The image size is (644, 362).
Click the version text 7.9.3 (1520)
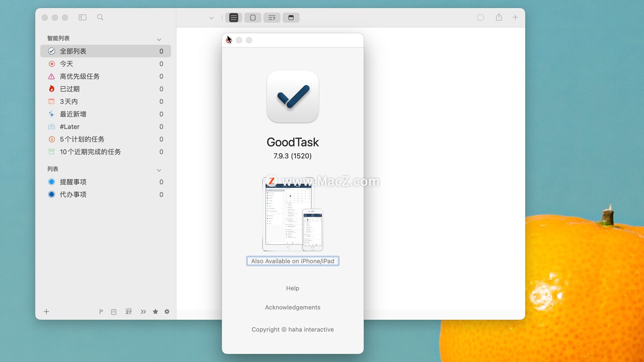(292, 156)
